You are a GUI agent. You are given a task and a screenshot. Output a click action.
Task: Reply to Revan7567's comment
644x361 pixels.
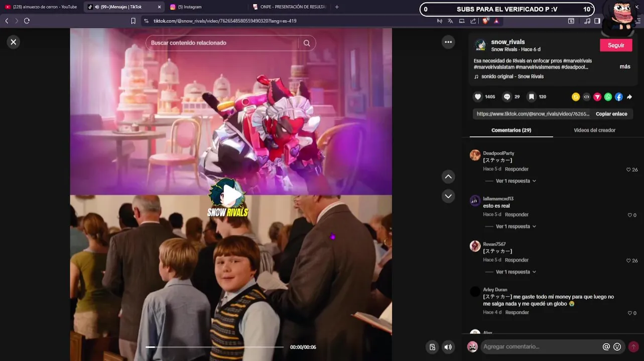click(x=517, y=260)
